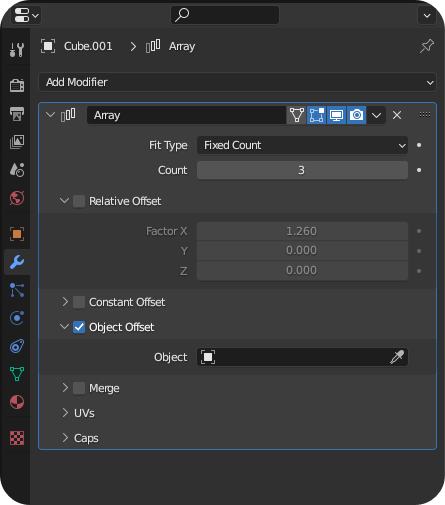Screen dimensions: 445x505
Task: Animate Count property dot
Action: (x=419, y=170)
